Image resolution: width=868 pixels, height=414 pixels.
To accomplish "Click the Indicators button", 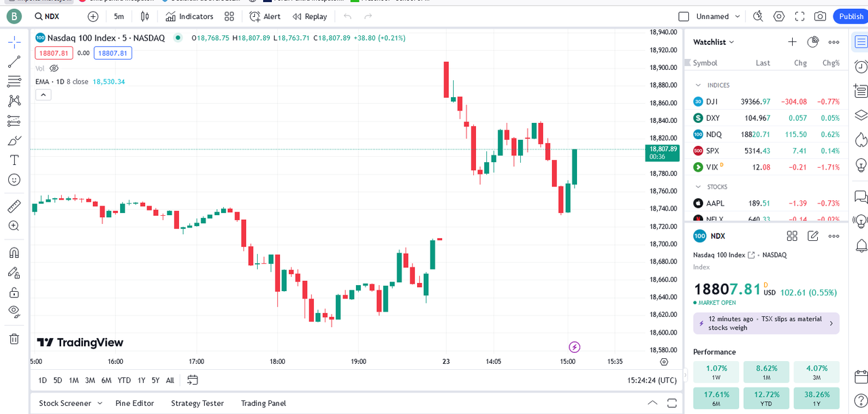I will tap(189, 16).
